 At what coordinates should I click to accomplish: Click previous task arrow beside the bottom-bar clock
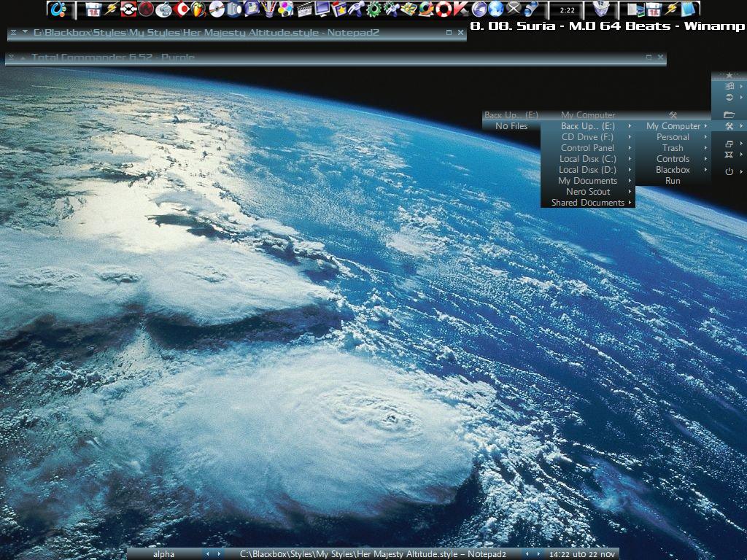(527, 554)
